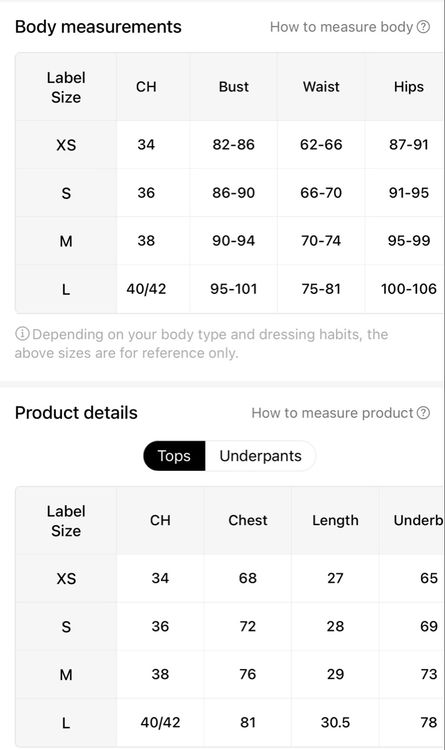Select the Tops tab
Screen dimensions: 445x750
tap(174, 456)
